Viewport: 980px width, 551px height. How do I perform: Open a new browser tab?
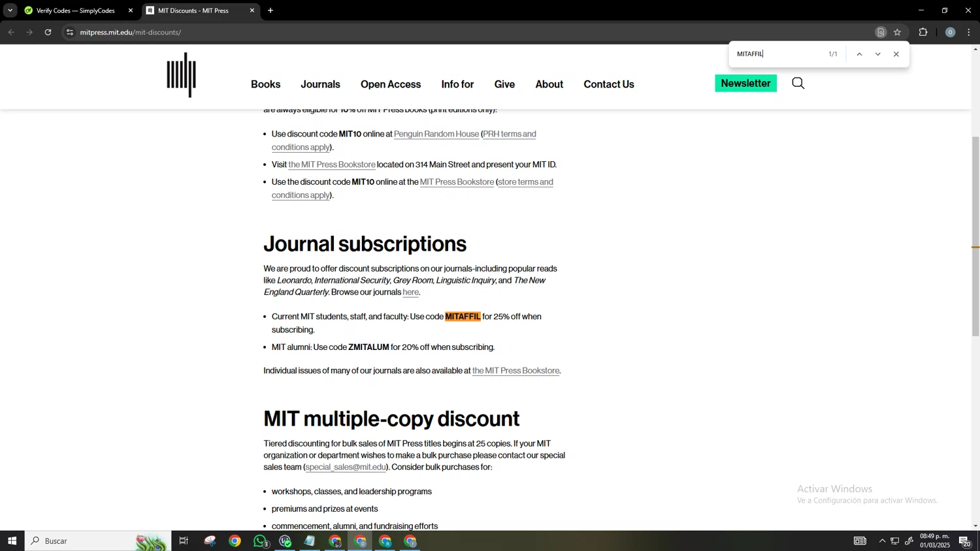click(270, 10)
